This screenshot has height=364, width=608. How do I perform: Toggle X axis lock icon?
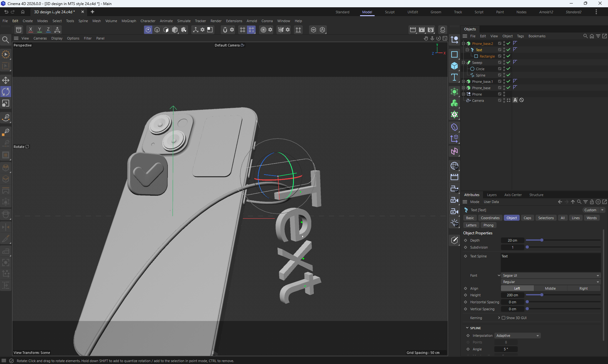(30, 30)
